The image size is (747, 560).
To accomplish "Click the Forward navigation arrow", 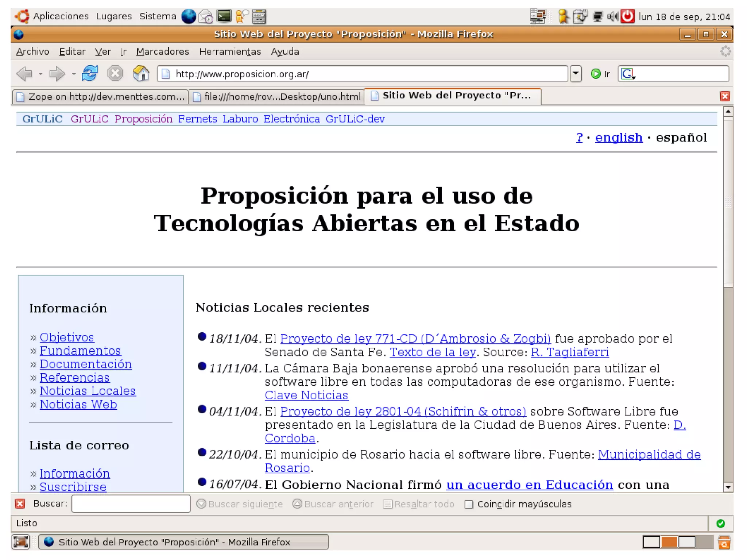I will pyautogui.click(x=57, y=74).
